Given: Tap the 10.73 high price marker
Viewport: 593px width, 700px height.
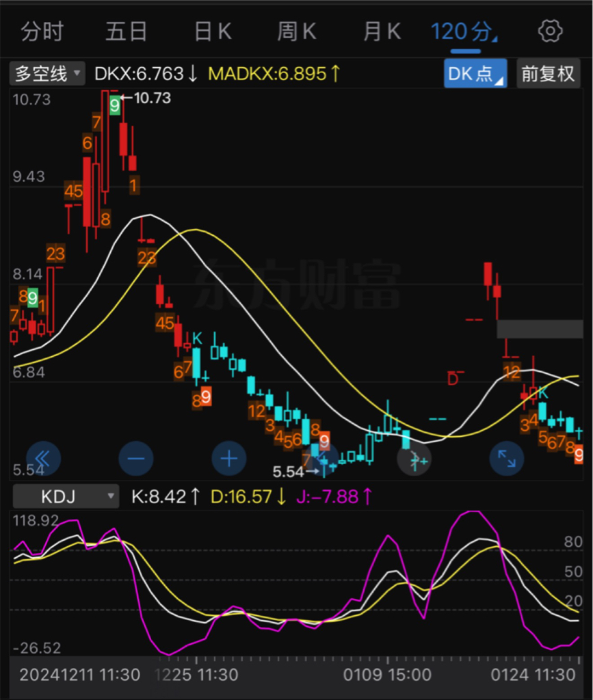Looking at the screenshot, I should point(146,98).
